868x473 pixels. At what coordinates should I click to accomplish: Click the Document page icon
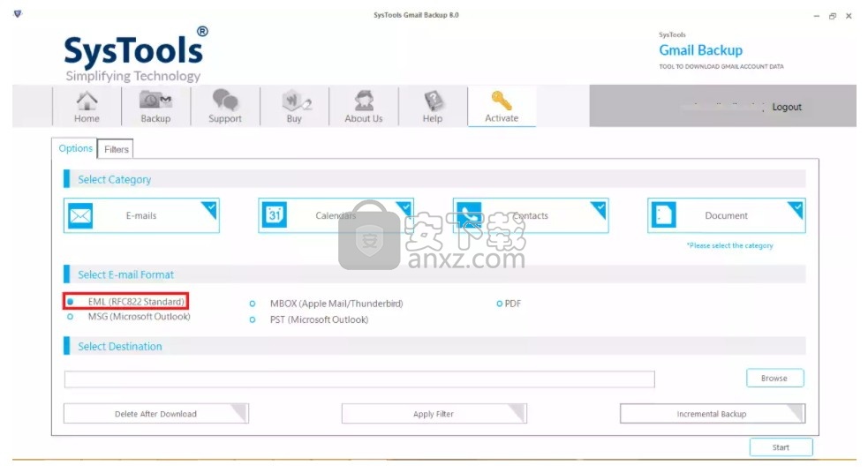664,215
